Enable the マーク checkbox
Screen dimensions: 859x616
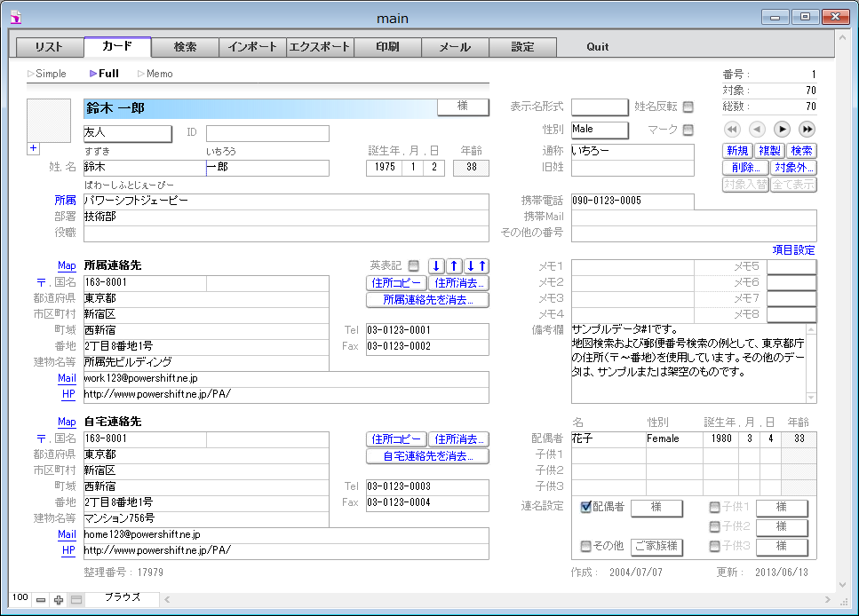point(688,130)
